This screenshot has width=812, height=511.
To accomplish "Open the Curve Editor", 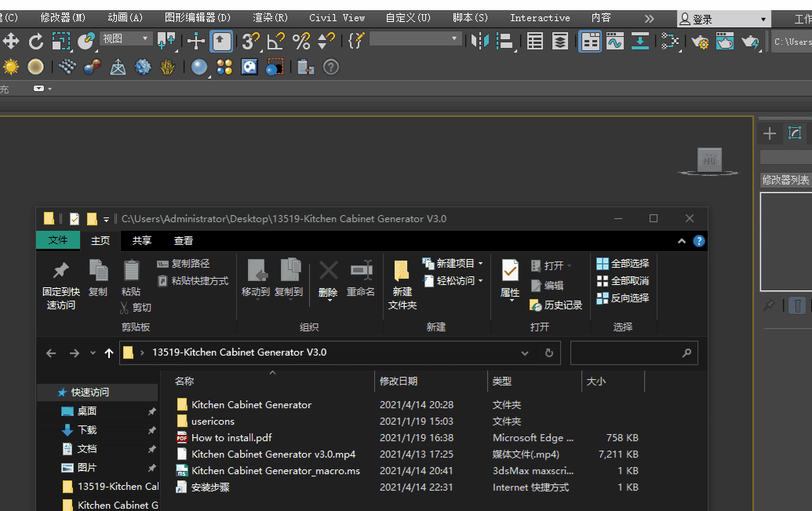I will point(615,41).
